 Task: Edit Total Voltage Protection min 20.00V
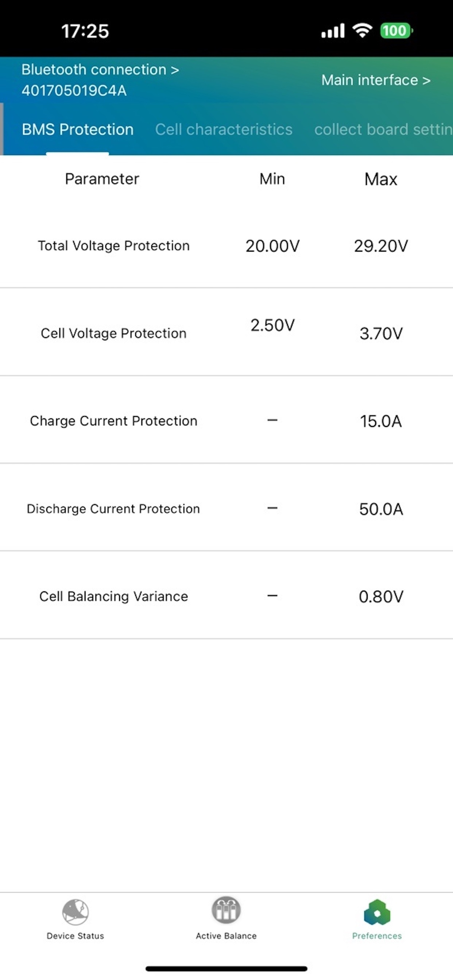click(272, 246)
